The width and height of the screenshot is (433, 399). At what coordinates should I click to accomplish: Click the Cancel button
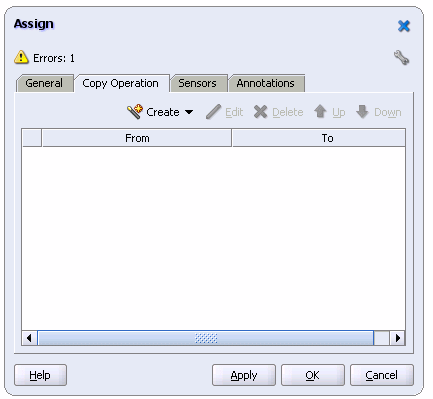click(x=382, y=375)
